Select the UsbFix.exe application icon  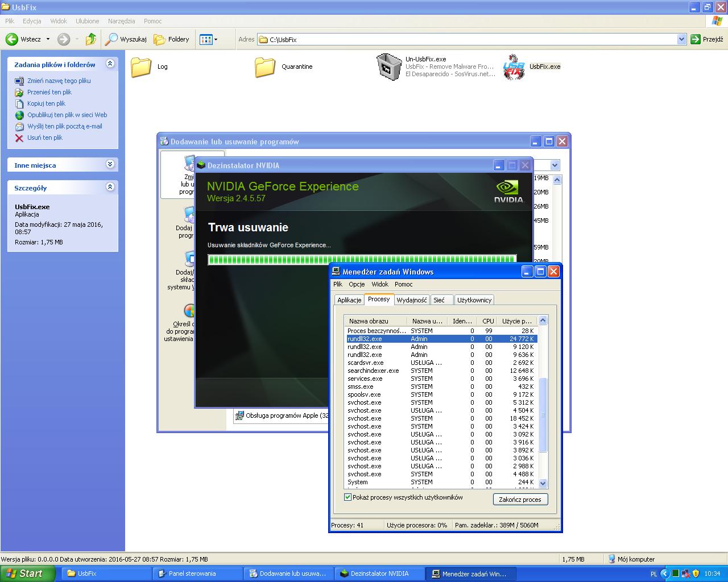(514, 66)
